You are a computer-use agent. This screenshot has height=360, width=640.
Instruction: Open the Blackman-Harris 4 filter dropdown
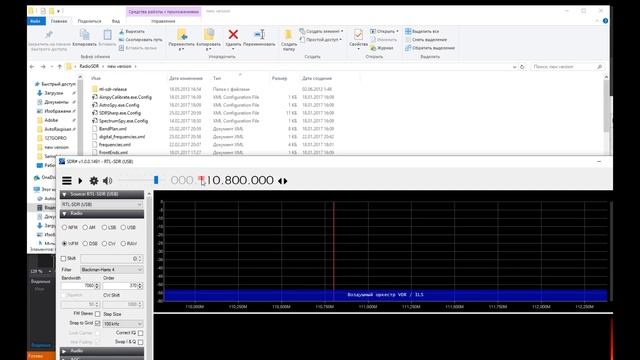point(111,269)
